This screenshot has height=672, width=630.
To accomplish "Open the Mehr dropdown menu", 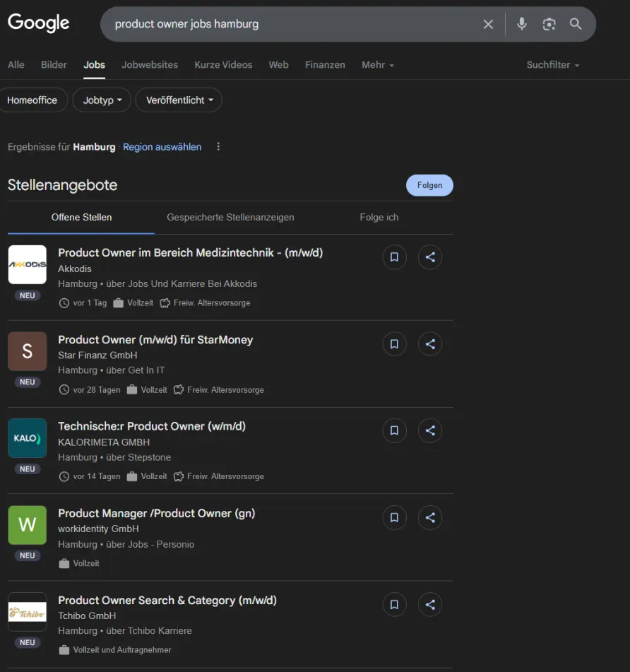I will [378, 65].
